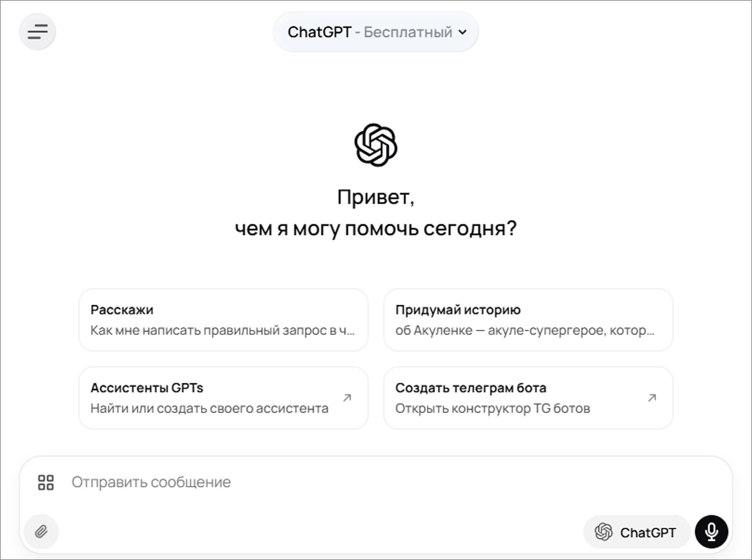Open the ChatGPT model selector near the microphone
The width and height of the screenshot is (752, 560).
pos(636,531)
